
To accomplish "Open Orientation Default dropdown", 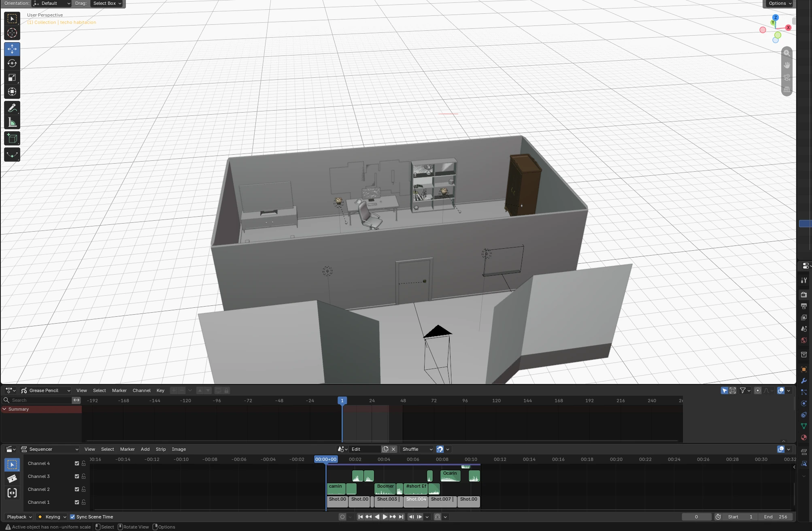I will click(x=52, y=3).
